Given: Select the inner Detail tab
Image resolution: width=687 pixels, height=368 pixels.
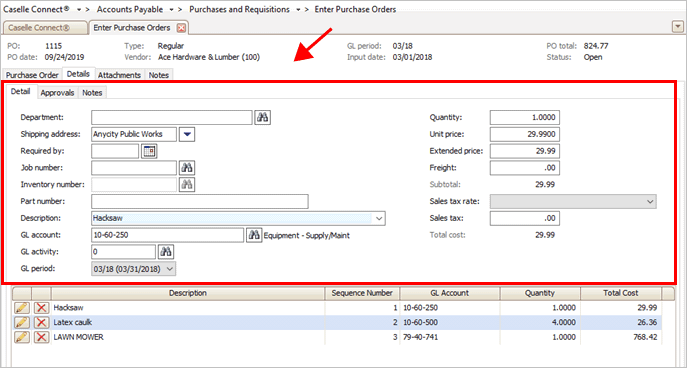Looking at the screenshot, I should [21, 92].
